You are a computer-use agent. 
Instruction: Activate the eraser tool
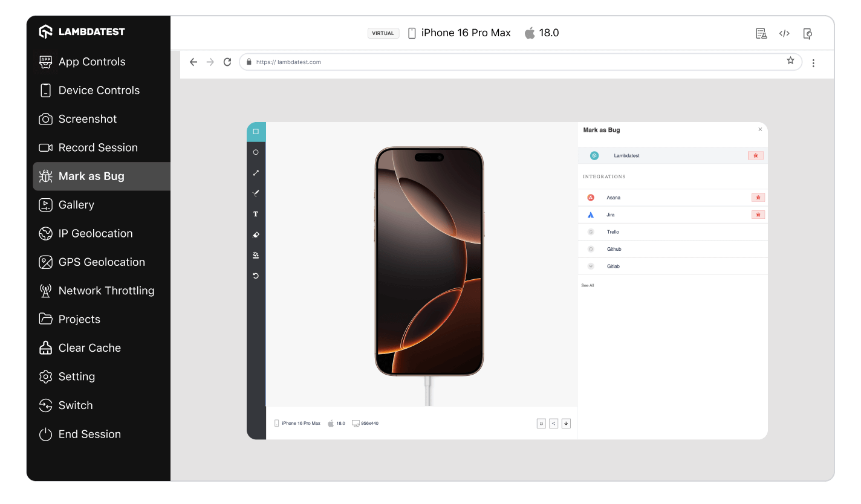pos(256,234)
